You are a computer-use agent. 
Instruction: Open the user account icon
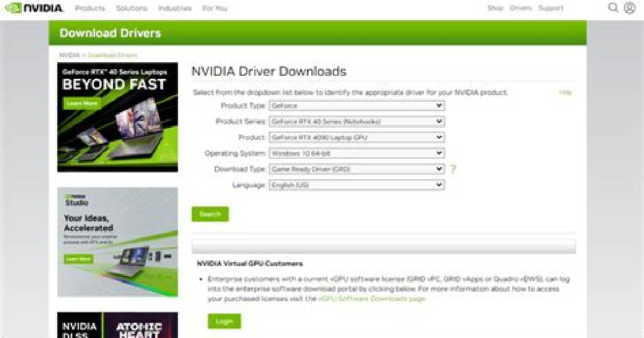pos(629,8)
